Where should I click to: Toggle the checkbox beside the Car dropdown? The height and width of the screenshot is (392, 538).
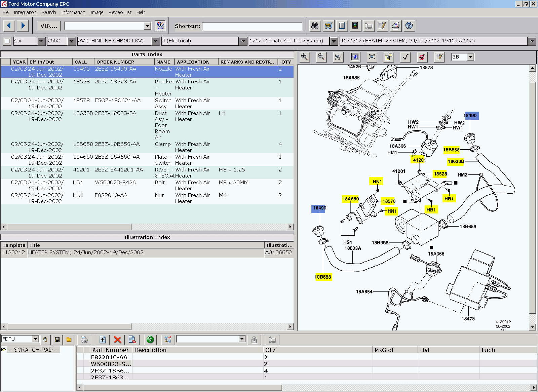7,41
